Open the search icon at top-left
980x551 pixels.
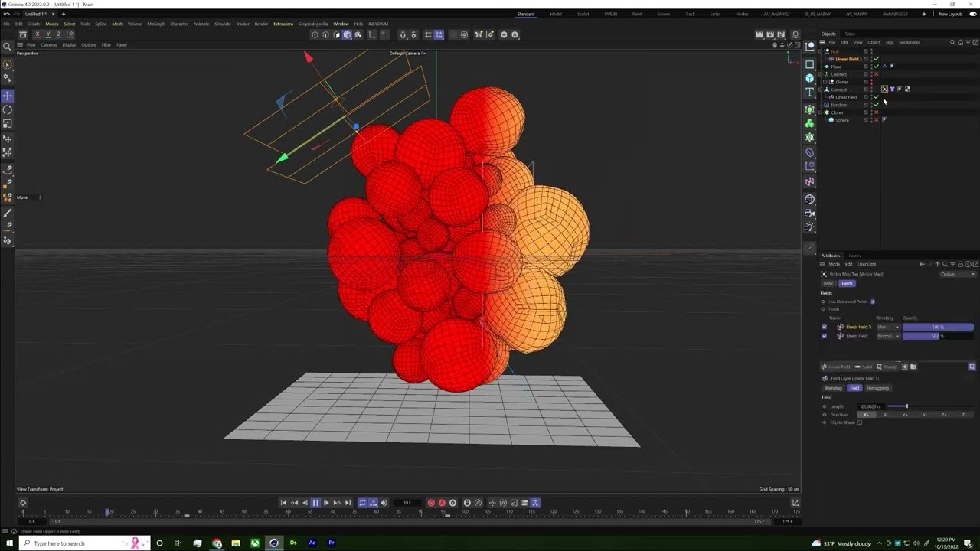(x=8, y=46)
